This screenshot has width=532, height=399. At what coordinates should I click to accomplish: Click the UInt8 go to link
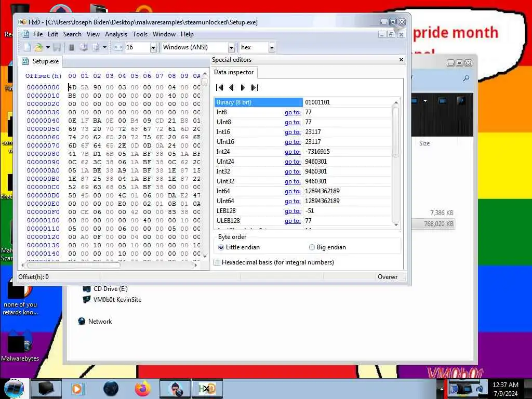tap(292, 122)
